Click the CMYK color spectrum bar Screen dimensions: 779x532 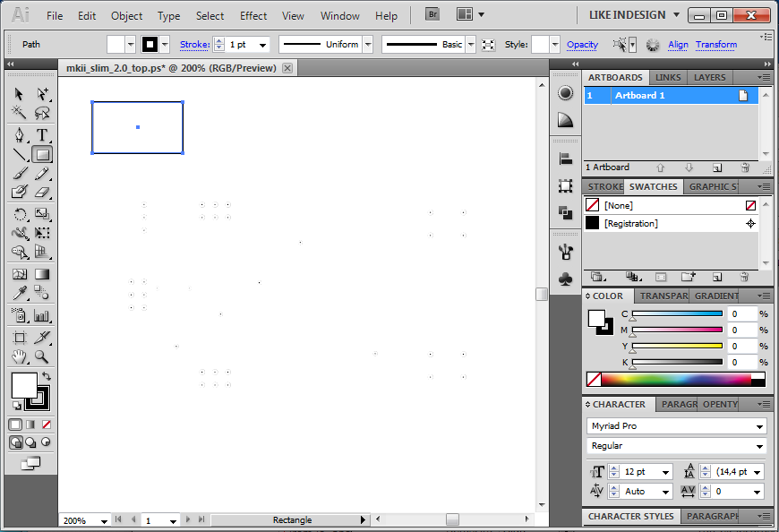(x=676, y=380)
